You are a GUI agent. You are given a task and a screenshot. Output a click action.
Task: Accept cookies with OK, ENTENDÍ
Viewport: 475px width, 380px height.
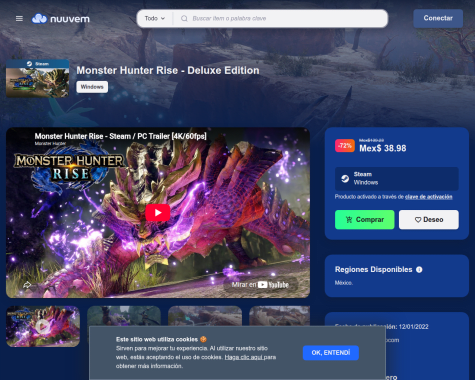coord(331,353)
